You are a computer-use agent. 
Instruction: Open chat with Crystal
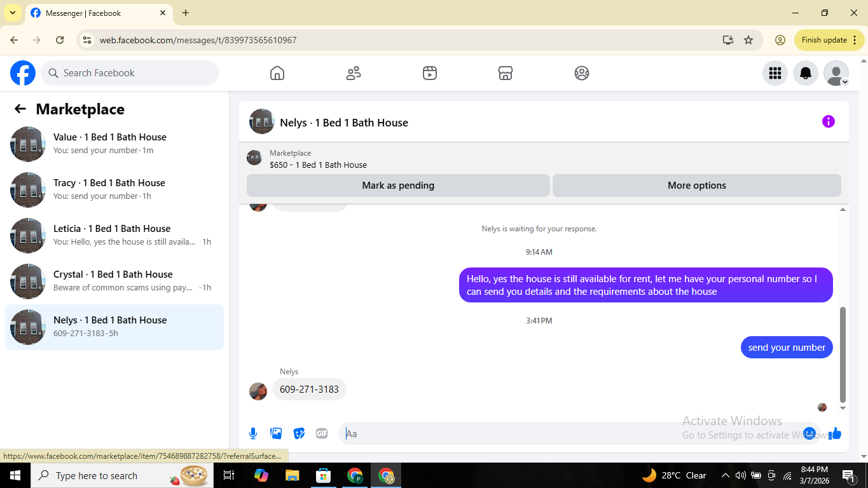(x=114, y=281)
